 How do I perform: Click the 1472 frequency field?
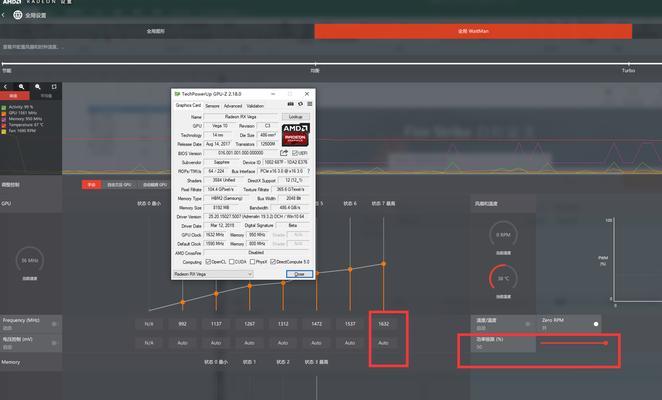(x=316, y=324)
